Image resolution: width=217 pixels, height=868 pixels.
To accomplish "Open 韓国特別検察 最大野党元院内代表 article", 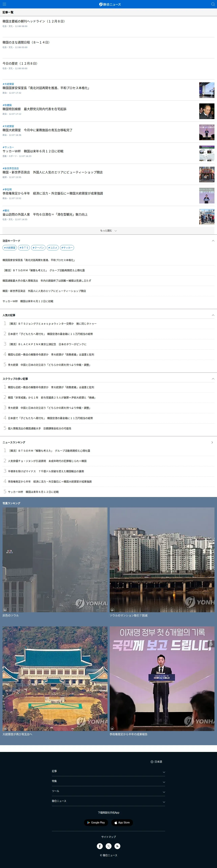I will [x=34, y=109].
